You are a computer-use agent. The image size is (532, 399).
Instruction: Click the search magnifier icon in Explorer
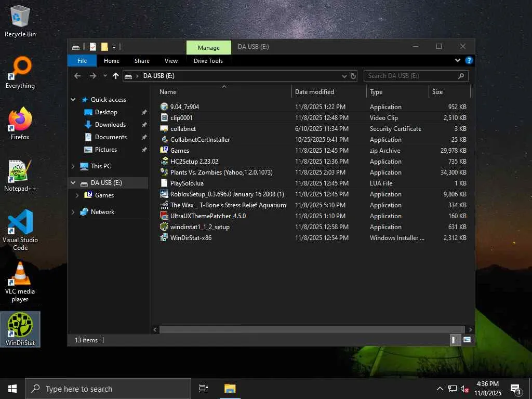click(x=461, y=76)
